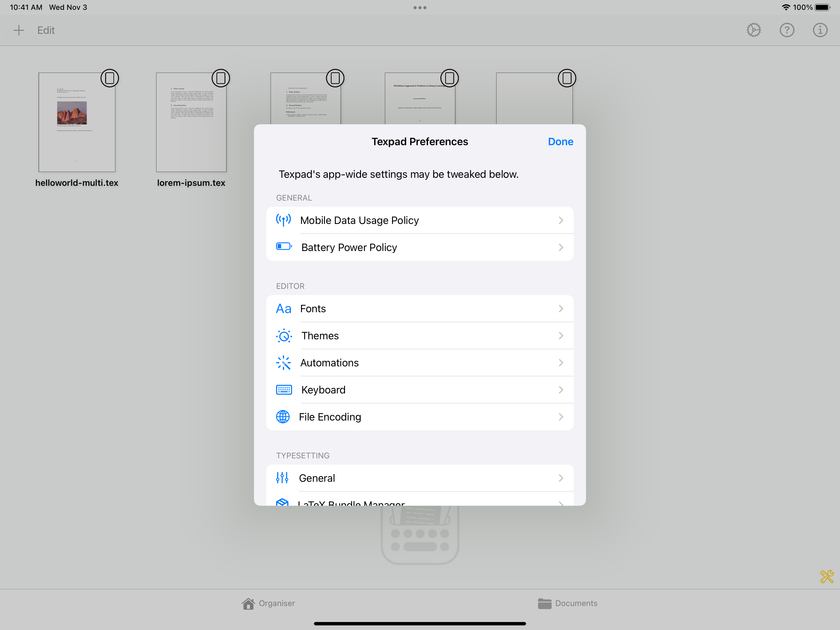Expand the Keyboard row chevron

click(561, 390)
